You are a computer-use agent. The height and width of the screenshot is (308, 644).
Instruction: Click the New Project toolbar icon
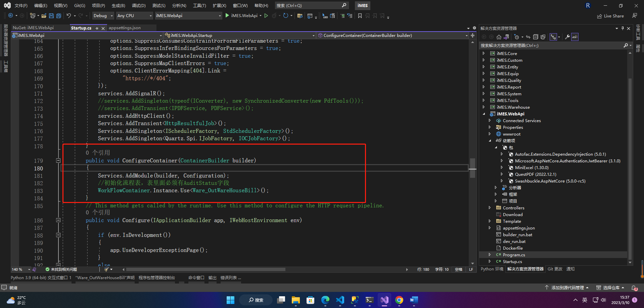[x=33, y=15]
